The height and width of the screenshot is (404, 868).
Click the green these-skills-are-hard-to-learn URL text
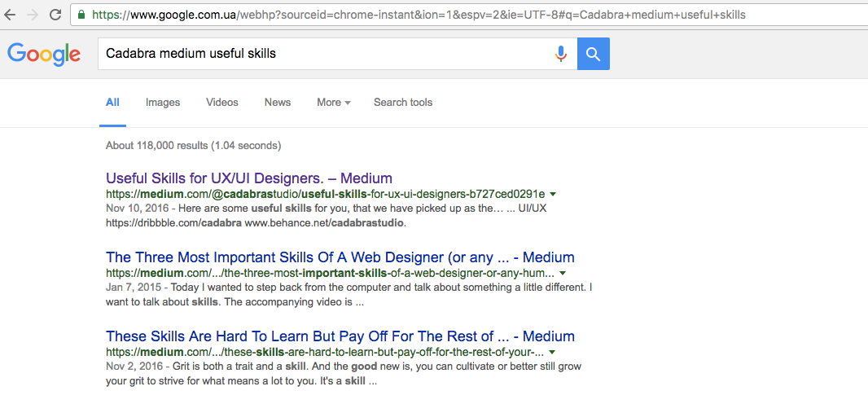[x=324, y=353]
